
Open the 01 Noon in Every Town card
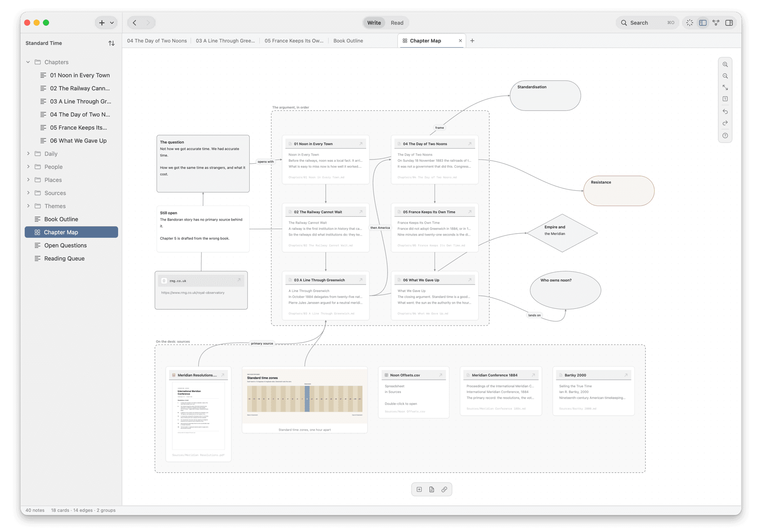[361, 144]
